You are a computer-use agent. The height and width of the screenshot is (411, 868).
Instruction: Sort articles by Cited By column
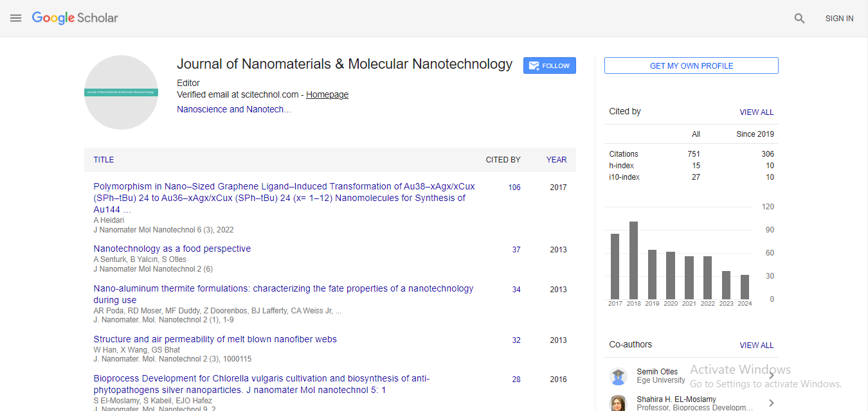click(503, 160)
